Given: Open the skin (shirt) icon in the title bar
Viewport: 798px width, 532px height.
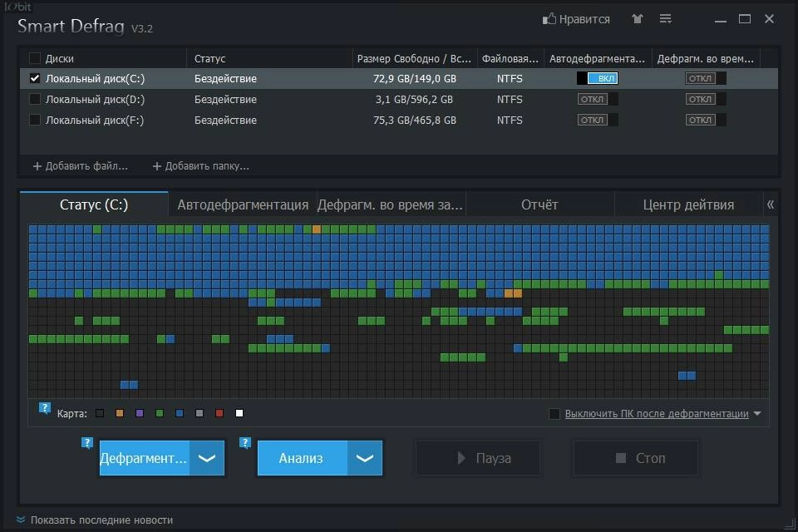Looking at the screenshot, I should coord(638,19).
